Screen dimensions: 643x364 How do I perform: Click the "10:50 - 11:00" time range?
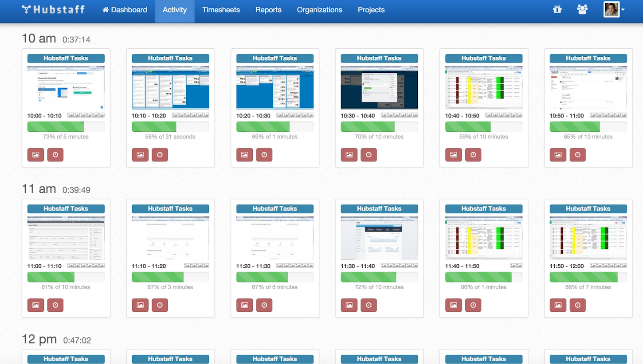coord(567,116)
